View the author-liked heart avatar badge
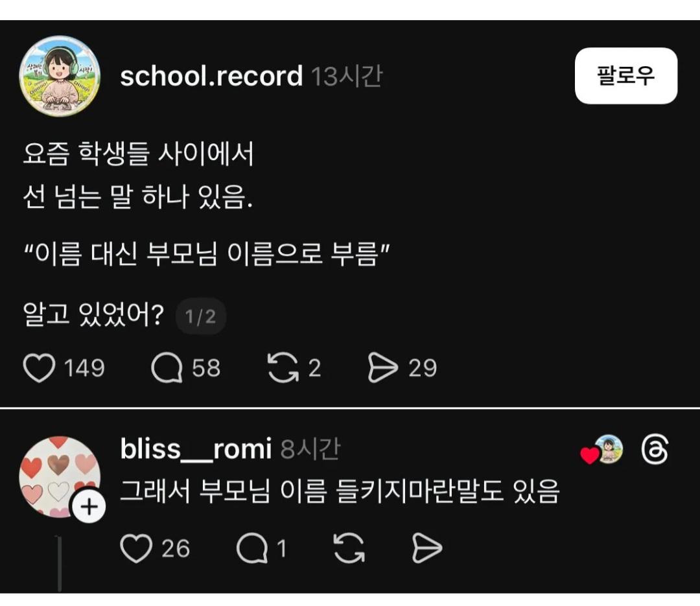700x606 pixels. [x=603, y=450]
